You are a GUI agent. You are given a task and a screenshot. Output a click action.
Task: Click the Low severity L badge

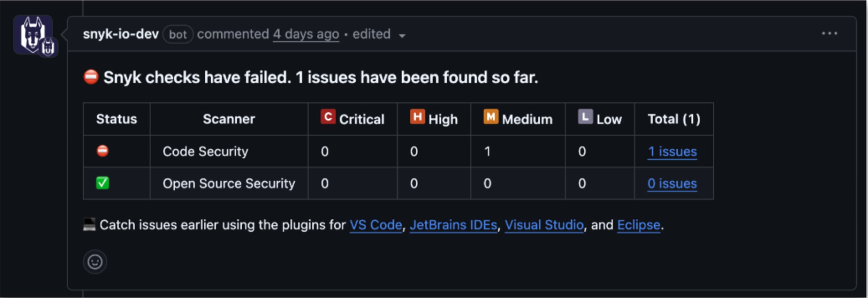tap(585, 117)
